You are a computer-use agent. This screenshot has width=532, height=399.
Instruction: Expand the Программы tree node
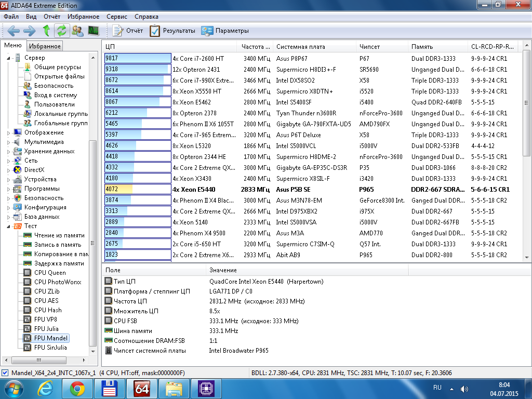click(8, 189)
